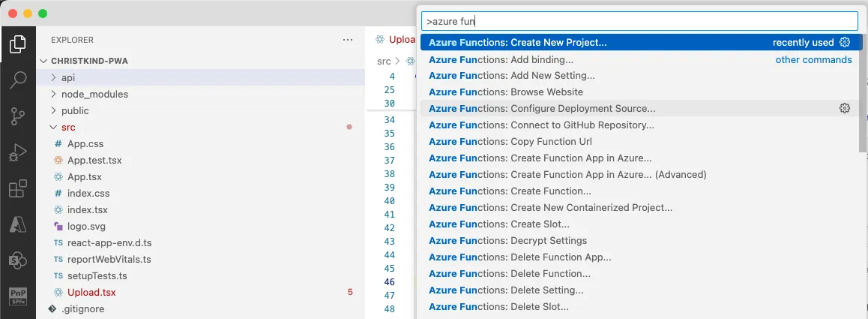Screen dimensions: 868x319
Task: Choose Azure Functions: Delete Slot command
Action: click(641, 306)
